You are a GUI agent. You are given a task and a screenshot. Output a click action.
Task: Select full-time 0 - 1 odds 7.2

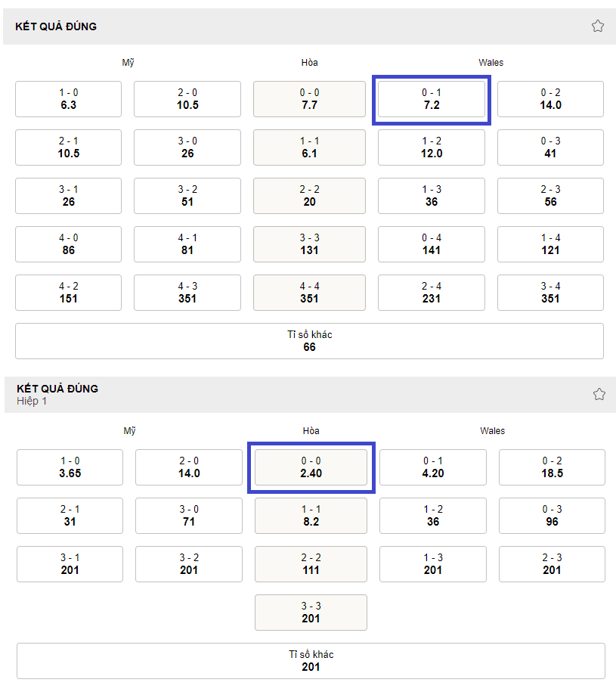tap(432, 99)
